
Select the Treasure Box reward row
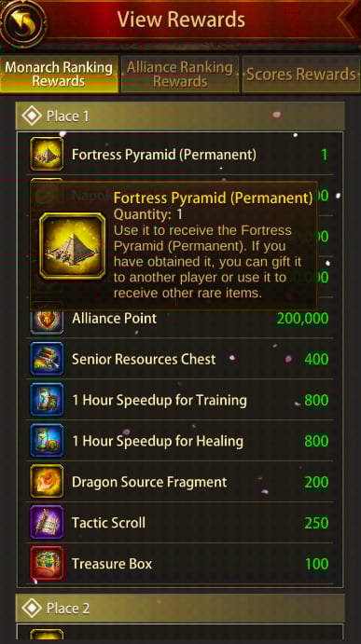coord(180,564)
